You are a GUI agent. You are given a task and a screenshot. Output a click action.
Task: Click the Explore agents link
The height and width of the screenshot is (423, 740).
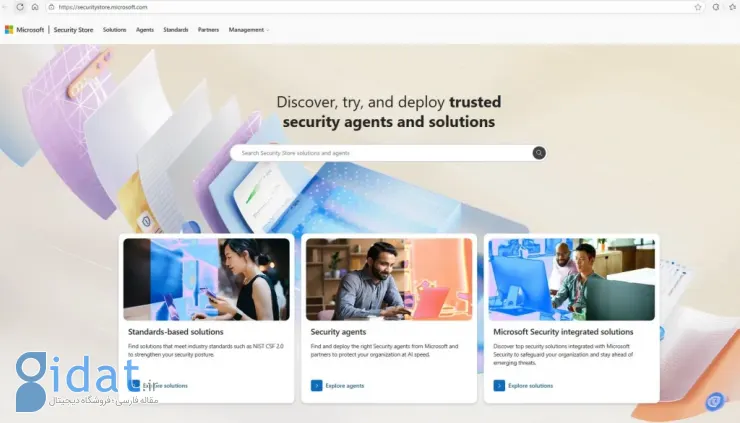(x=345, y=385)
